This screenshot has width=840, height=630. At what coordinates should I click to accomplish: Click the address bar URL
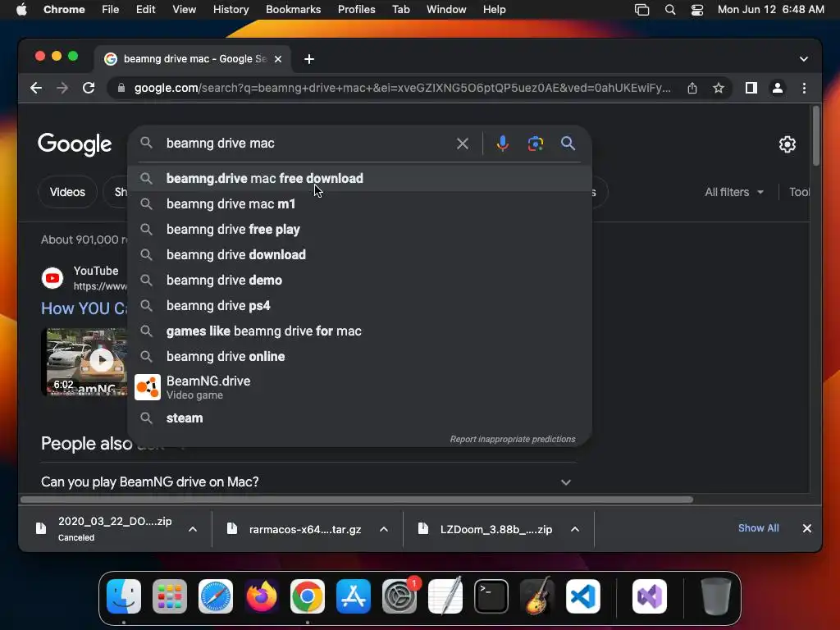(x=402, y=88)
